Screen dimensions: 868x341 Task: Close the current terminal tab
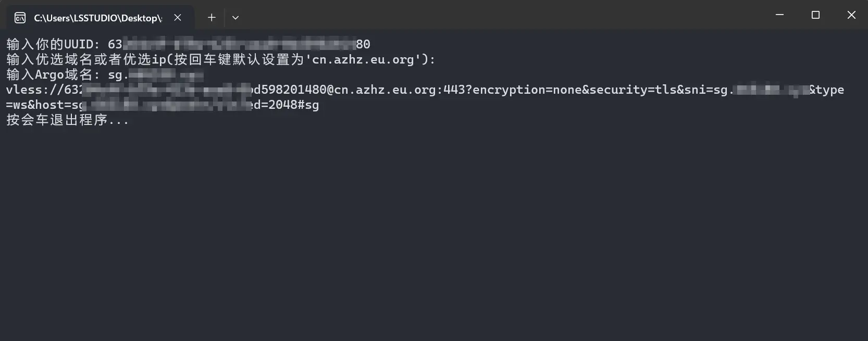178,18
